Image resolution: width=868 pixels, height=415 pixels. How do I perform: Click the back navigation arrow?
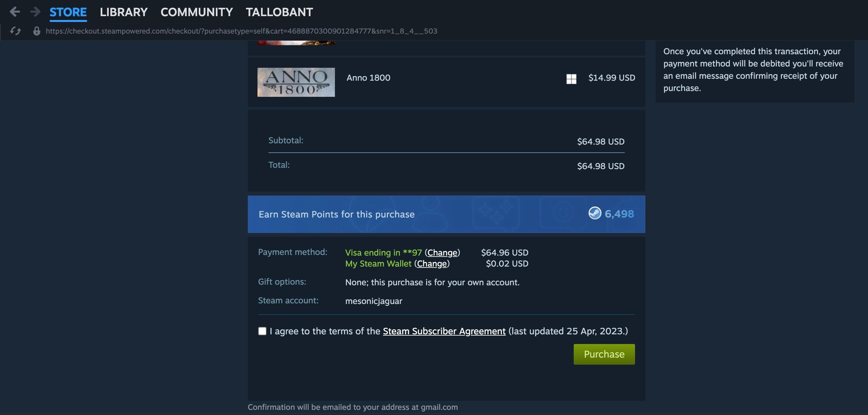(x=15, y=11)
